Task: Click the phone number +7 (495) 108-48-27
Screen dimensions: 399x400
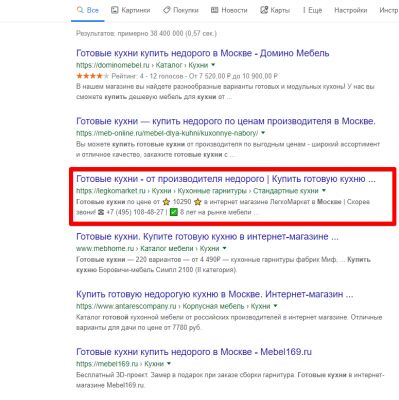Action: [135, 212]
